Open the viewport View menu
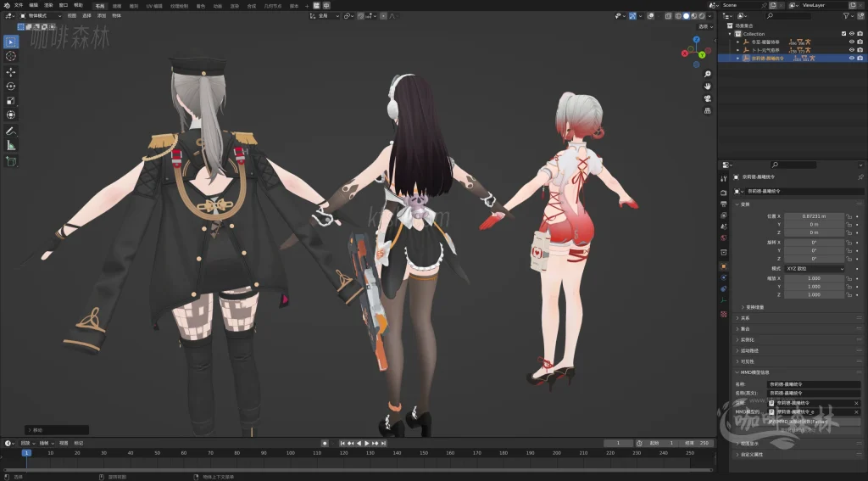The height and width of the screenshot is (481, 868). (x=72, y=16)
